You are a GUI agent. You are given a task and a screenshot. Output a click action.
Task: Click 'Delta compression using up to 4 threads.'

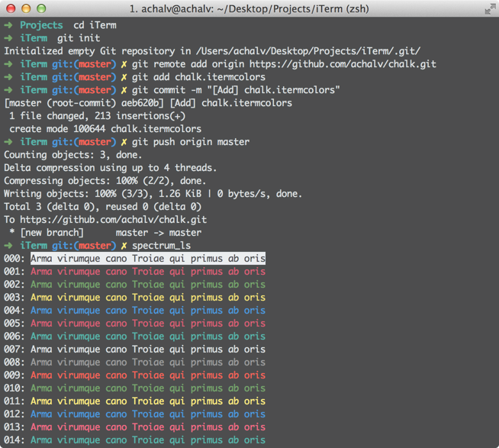click(110, 168)
